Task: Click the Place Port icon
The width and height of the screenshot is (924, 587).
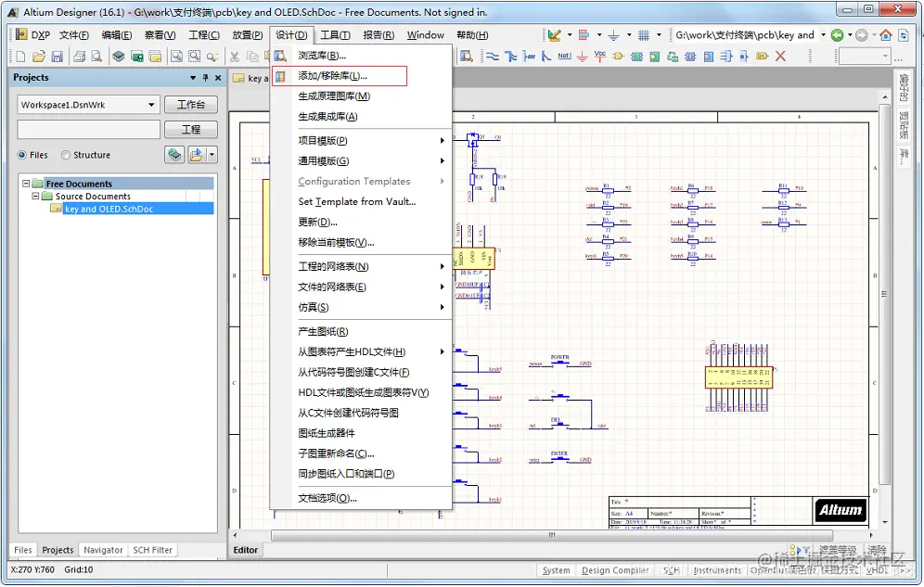Action: coord(762,57)
